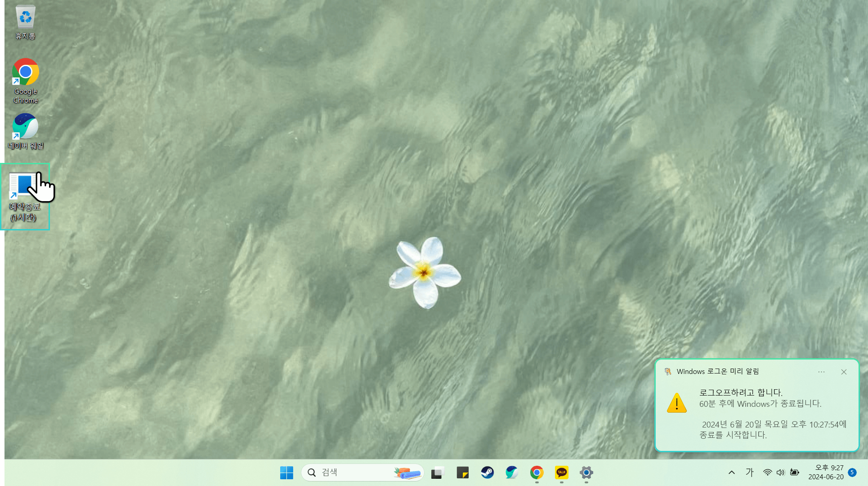
Task: Open Task View from taskbar
Action: click(437, 472)
